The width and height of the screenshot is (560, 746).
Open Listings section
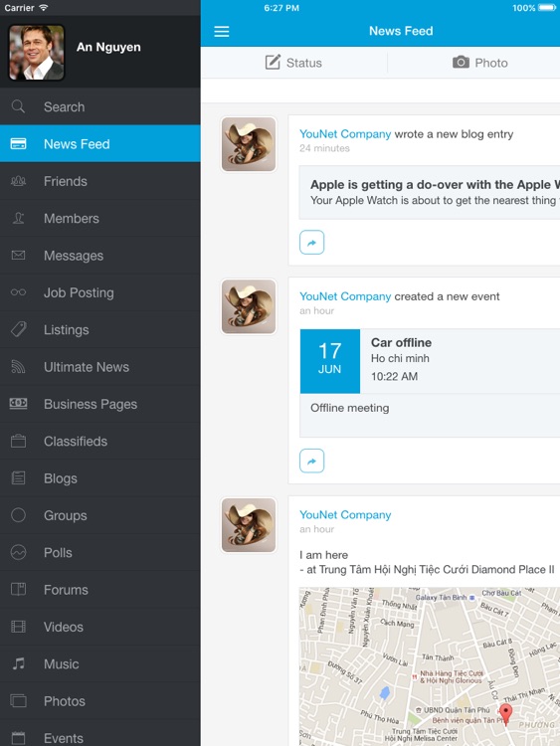tap(99, 329)
